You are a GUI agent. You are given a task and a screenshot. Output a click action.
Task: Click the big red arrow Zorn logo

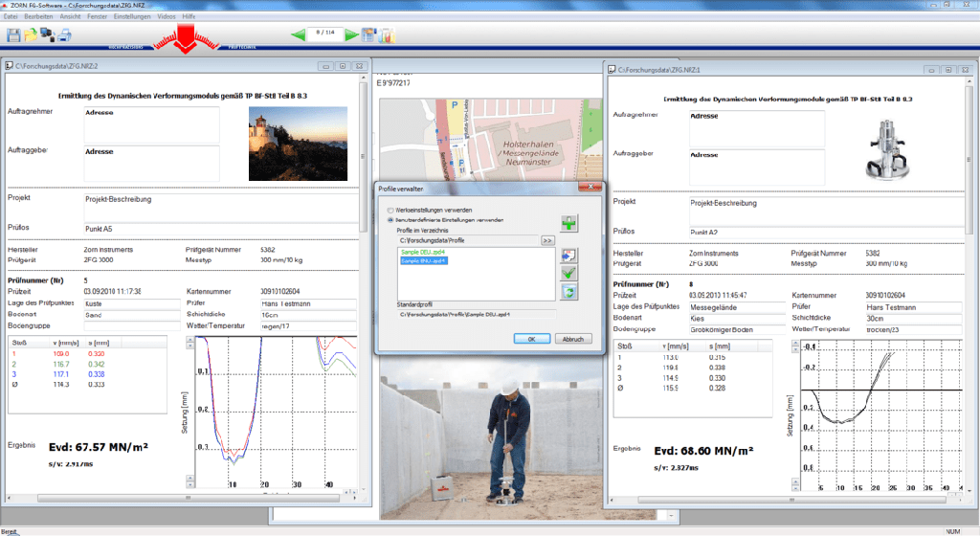(187, 39)
